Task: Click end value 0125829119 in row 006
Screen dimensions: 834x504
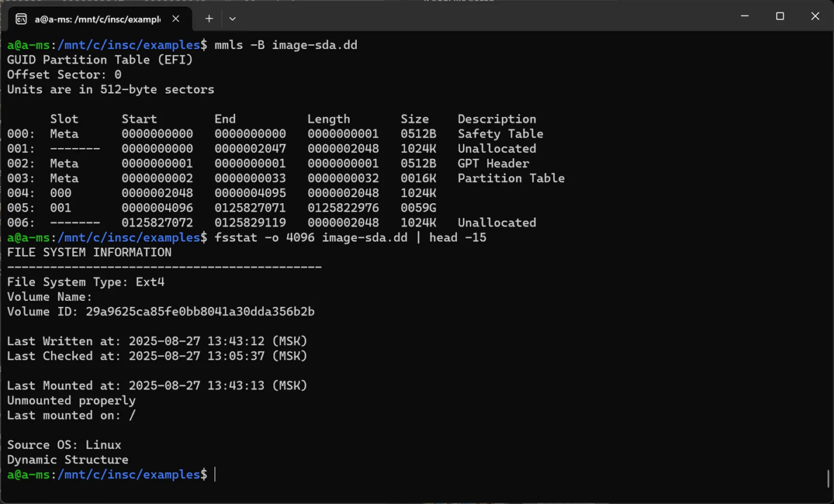Action: [x=250, y=223]
